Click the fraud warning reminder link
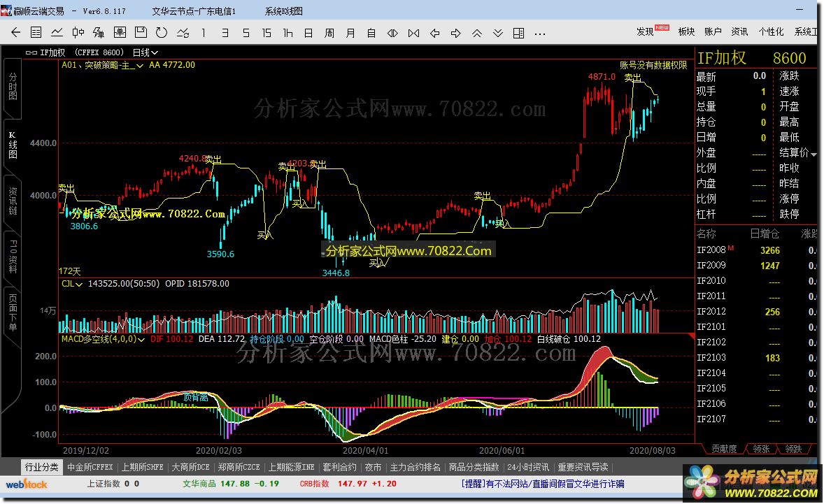 [x=542, y=484]
